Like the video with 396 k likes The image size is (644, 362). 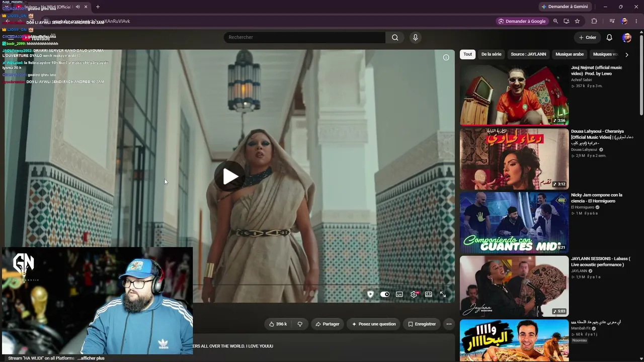(x=278, y=324)
